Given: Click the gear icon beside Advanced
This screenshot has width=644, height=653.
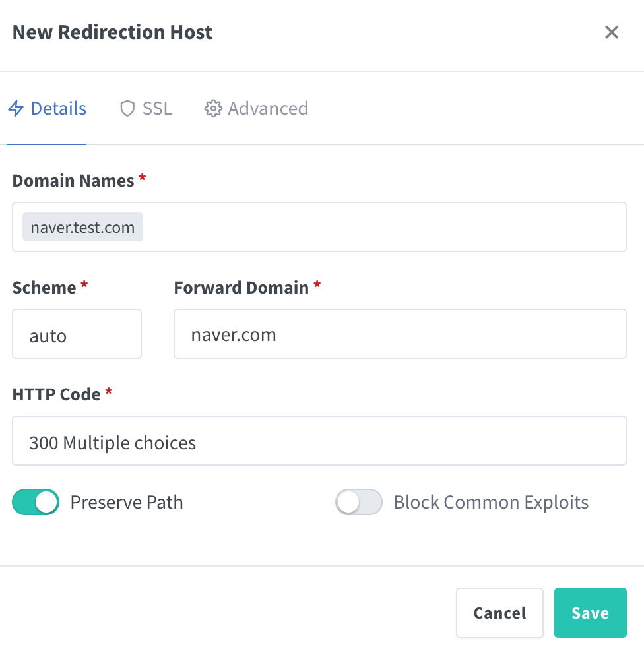Looking at the screenshot, I should [212, 108].
